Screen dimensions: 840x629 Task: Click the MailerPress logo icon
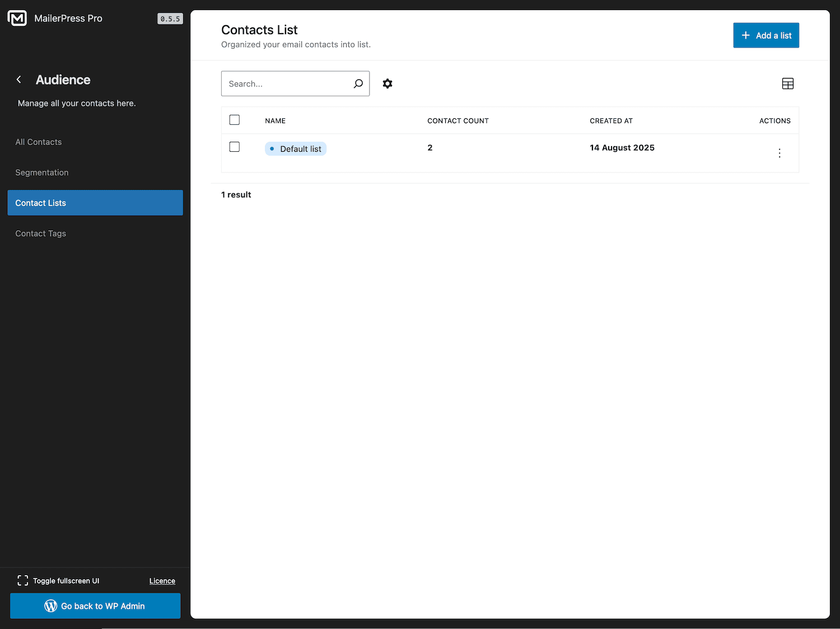click(17, 18)
